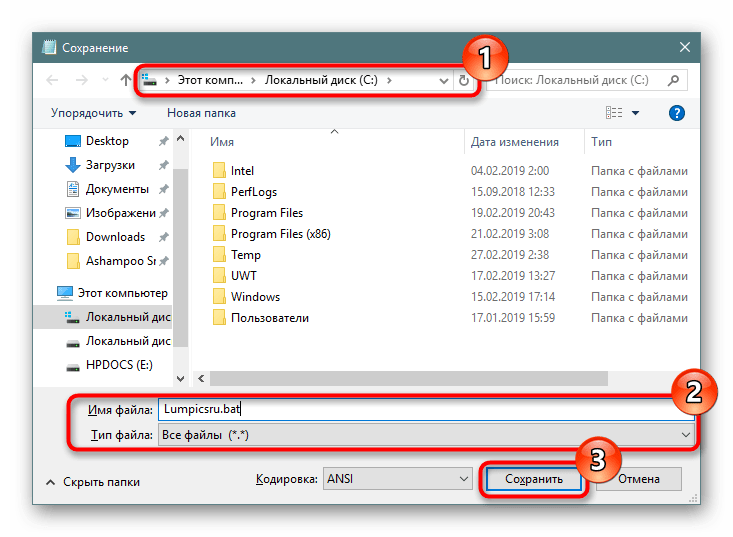
Task: Open 'Документы' in quick access
Action: click(117, 189)
